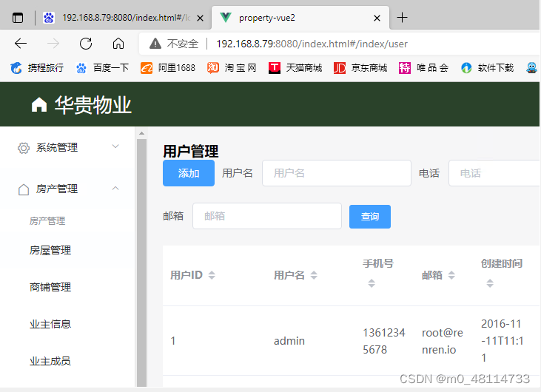Focus the 邮箱 input field
The image size is (541, 392).
point(267,216)
